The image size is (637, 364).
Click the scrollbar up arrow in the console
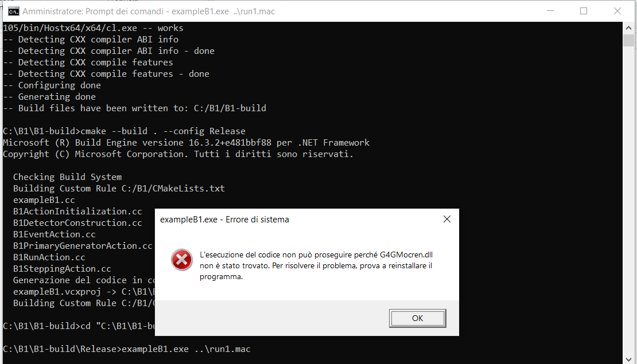coord(628,28)
